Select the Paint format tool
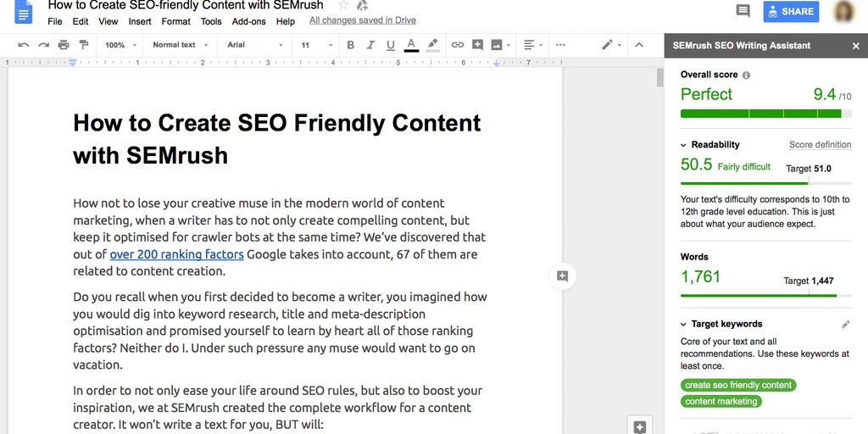This screenshot has height=434, width=868. click(x=84, y=45)
